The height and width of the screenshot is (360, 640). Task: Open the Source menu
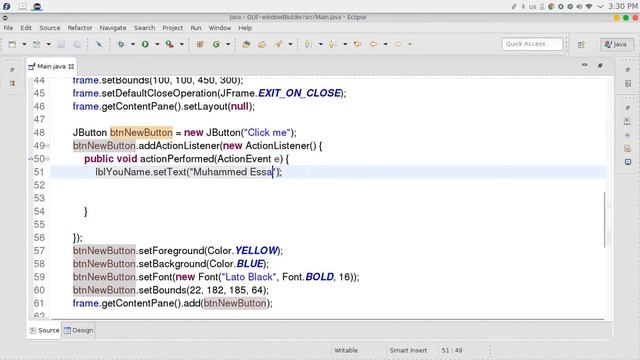50,28
